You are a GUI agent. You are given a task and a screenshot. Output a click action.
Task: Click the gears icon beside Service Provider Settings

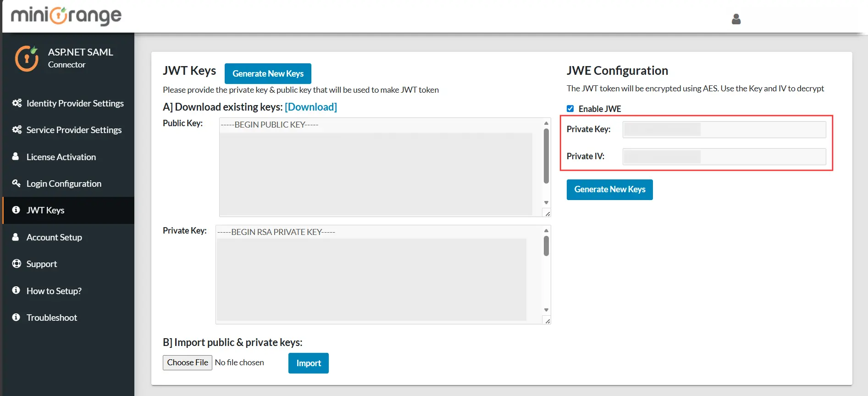point(17,129)
